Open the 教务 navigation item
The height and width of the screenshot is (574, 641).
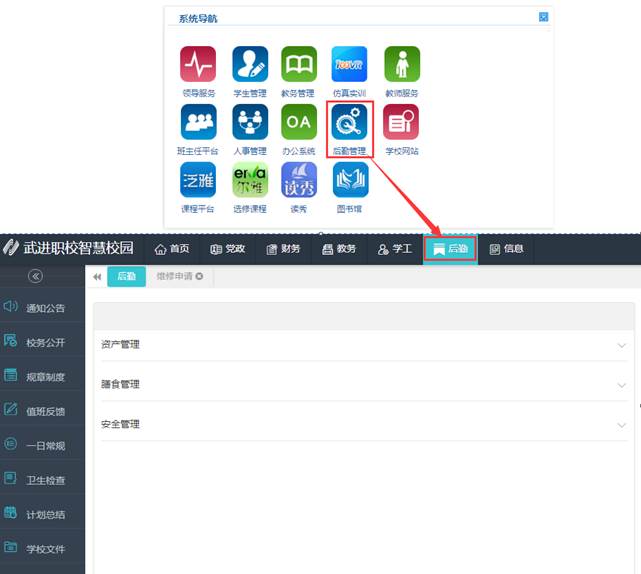339,249
